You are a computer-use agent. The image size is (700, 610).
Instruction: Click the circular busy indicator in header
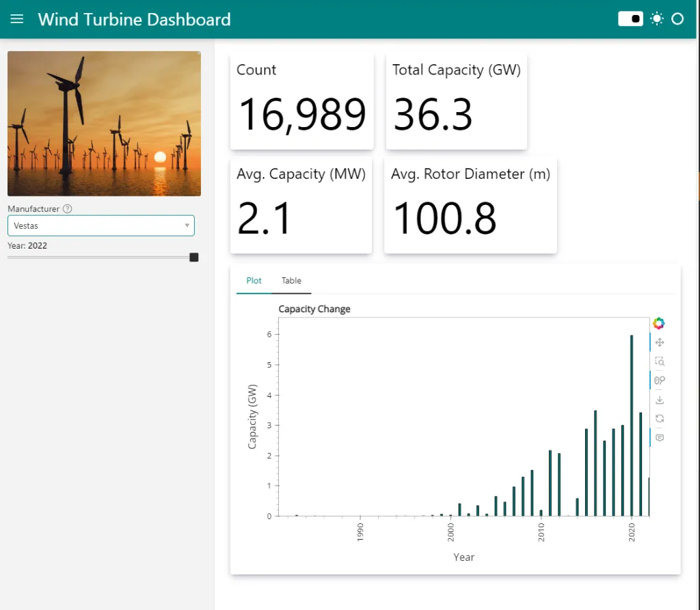point(677,19)
